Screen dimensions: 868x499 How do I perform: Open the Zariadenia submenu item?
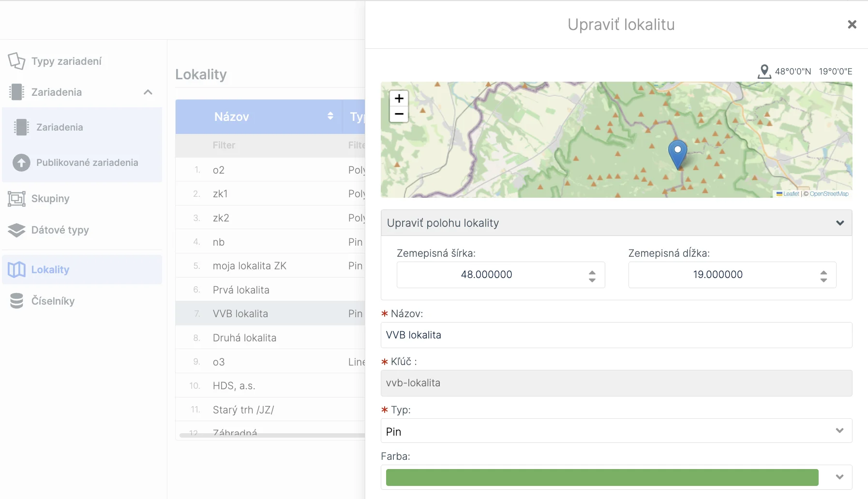pyautogui.click(x=60, y=127)
